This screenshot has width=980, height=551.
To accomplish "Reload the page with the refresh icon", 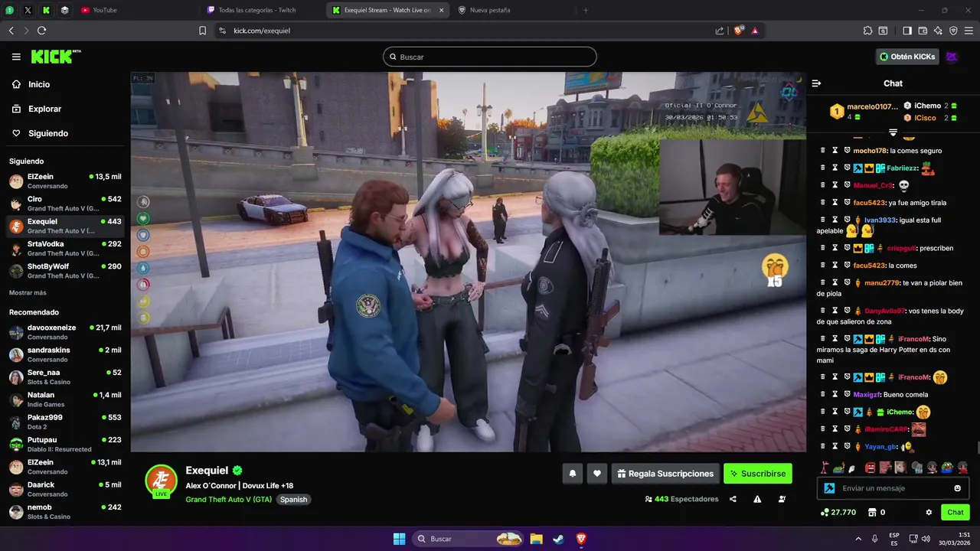I will pos(41,31).
